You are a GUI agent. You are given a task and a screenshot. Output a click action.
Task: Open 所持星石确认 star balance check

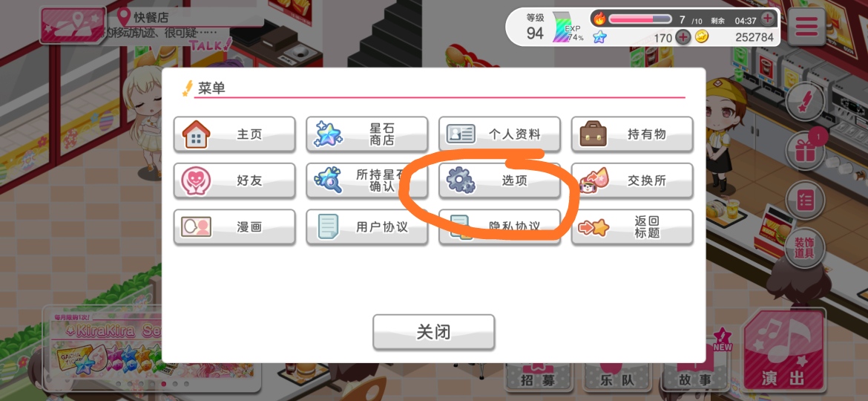[367, 180]
